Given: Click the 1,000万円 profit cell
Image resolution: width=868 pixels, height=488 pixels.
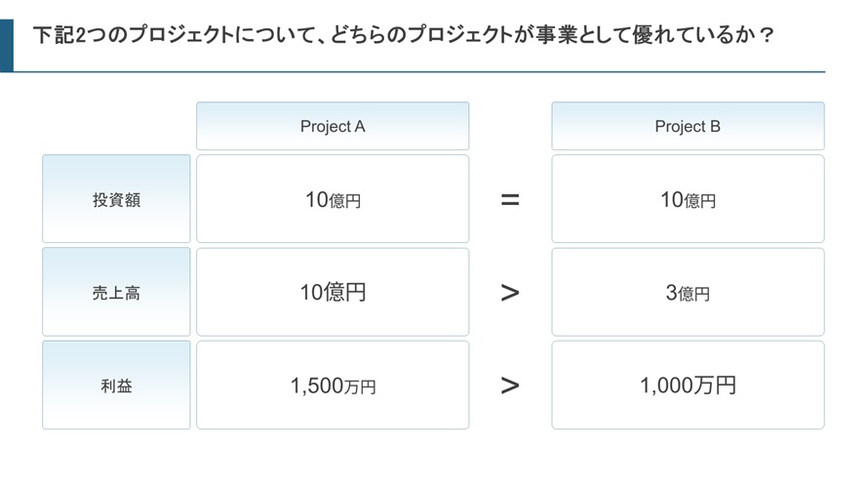Looking at the screenshot, I should coord(688,386).
